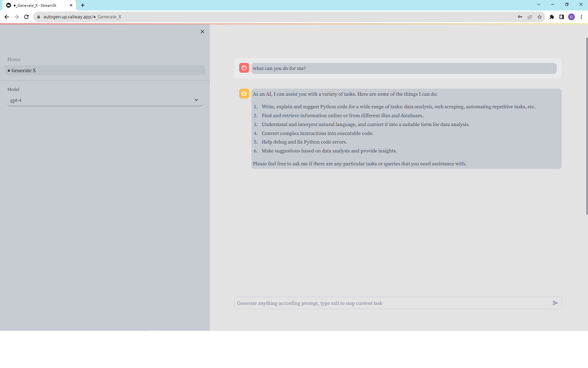The image size is (588, 368).
Task: Click the browser address bar URL
Action: pos(82,17)
